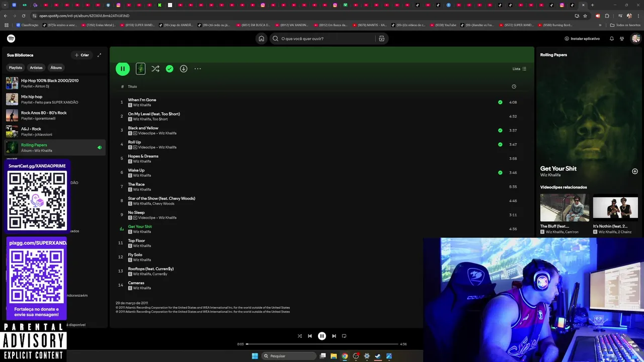Click the duration clock column header

click(x=514, y=86)
